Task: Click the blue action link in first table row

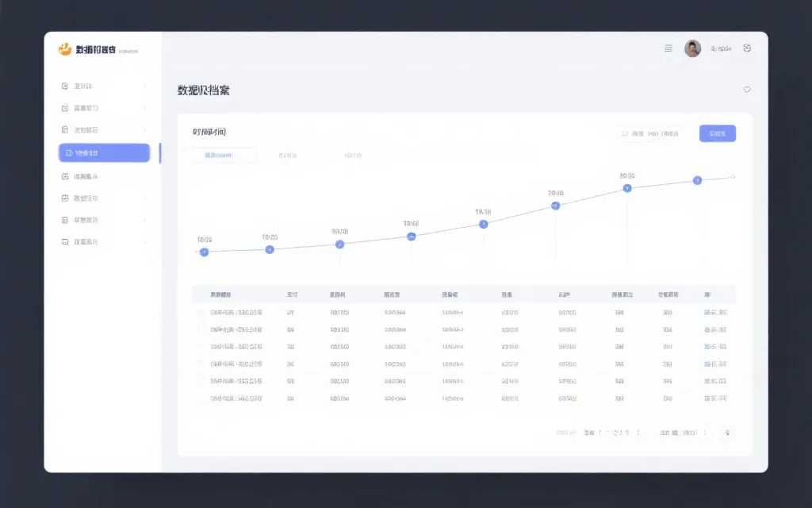Action: click(x=715, y=313)
